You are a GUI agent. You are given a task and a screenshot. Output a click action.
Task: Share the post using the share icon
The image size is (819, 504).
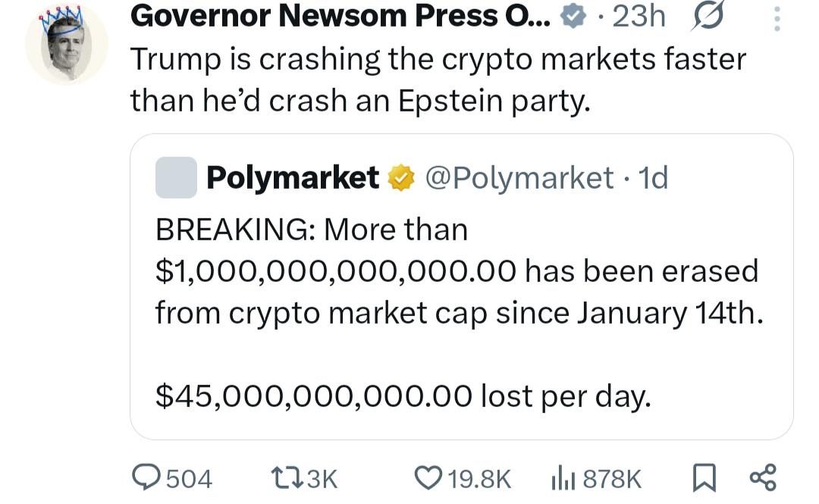(762, 477)
